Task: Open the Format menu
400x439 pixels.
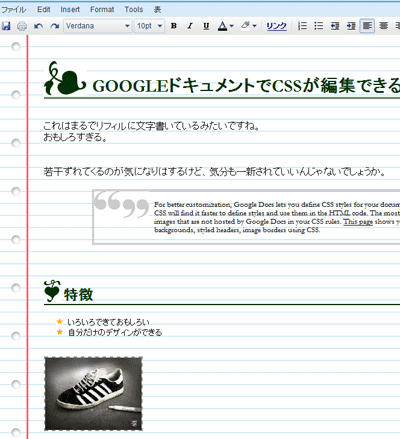Action: [x=102, y=9]
